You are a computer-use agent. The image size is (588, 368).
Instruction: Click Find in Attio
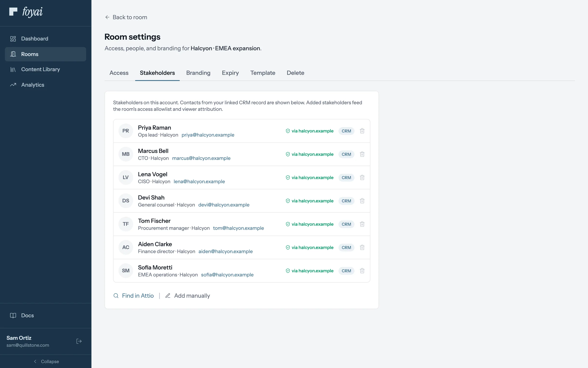click(x=134, y=296)
